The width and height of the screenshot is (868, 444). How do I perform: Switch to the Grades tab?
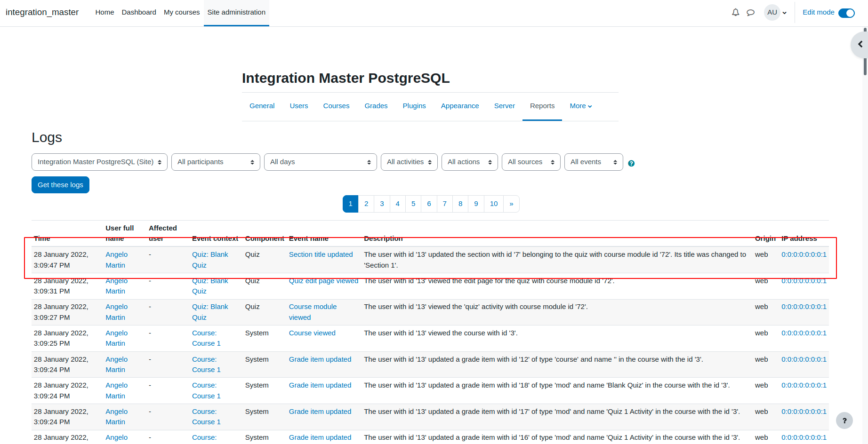point(376,106)
